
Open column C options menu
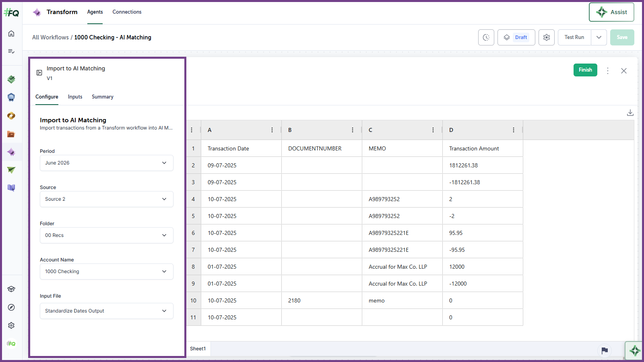pyautogui.click(x=433, y=130)
